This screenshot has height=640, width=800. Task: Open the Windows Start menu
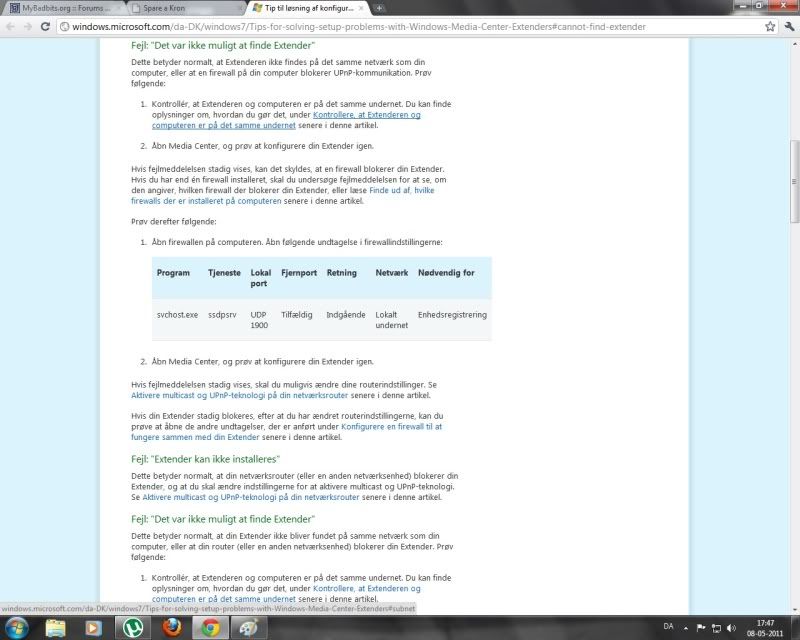click(x=17, y=627)
